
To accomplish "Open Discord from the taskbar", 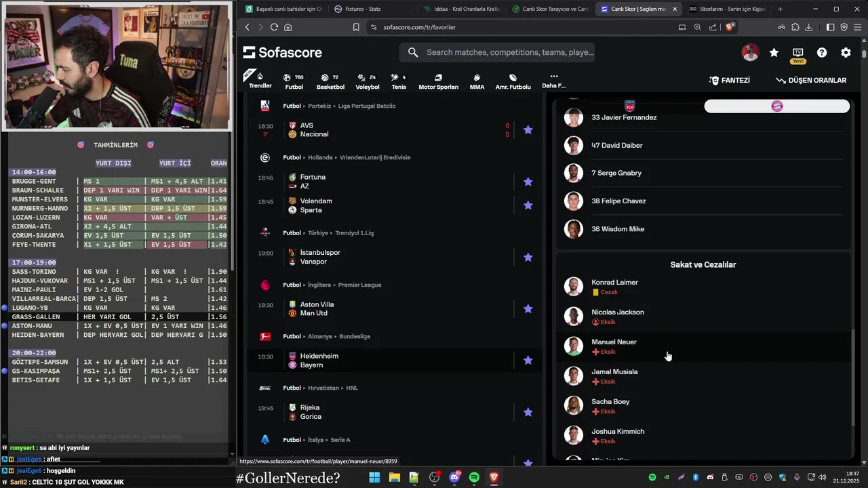I will pos(454,478).
